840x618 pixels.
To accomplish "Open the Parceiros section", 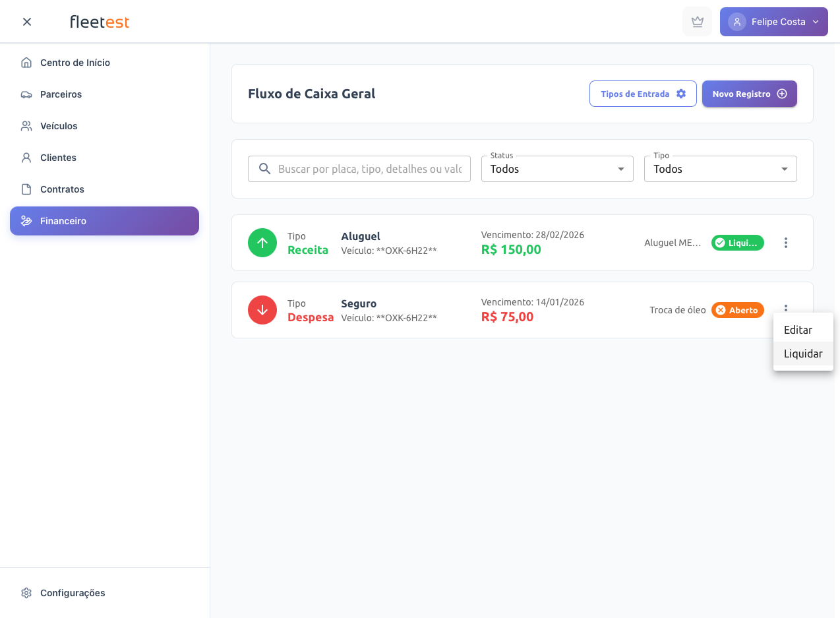I will click(61, 94).
